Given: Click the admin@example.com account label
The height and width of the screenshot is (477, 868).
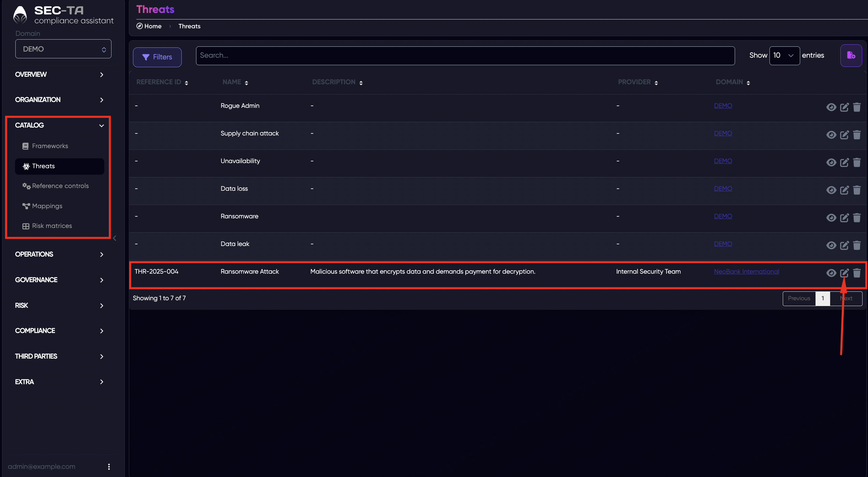Looking at the screenshot, I should [42, 466].
